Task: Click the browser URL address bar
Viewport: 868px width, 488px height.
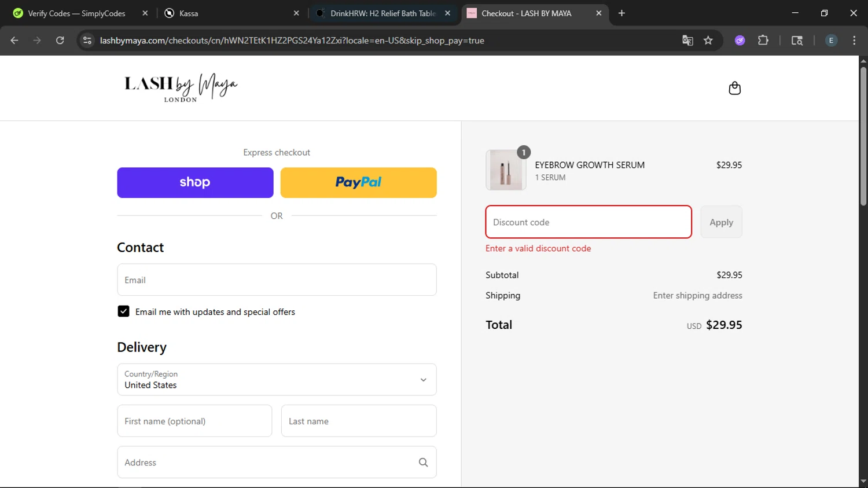Action: coord(382,41)
